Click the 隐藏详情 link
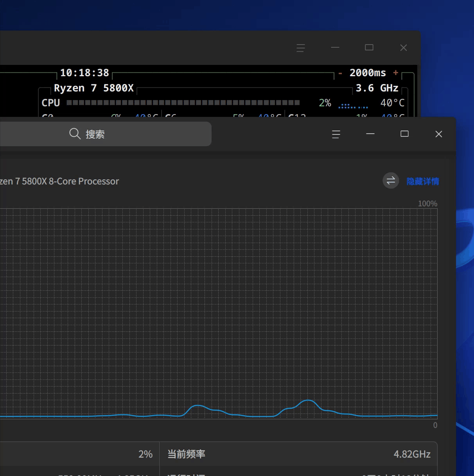 [423, 181]
